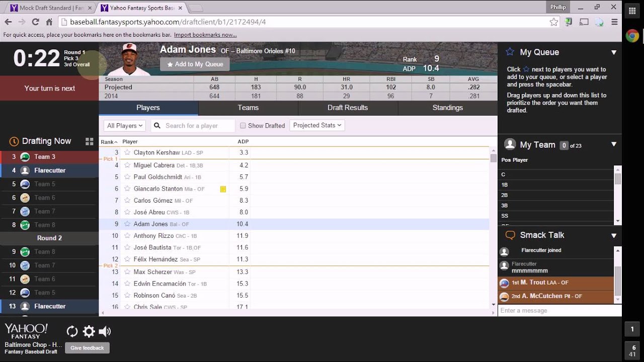This screenshot has width=644, height=362.
Task: Click the refresh icon beside Yahoo Fantasy logo
Action: click(x=72, y=331)
